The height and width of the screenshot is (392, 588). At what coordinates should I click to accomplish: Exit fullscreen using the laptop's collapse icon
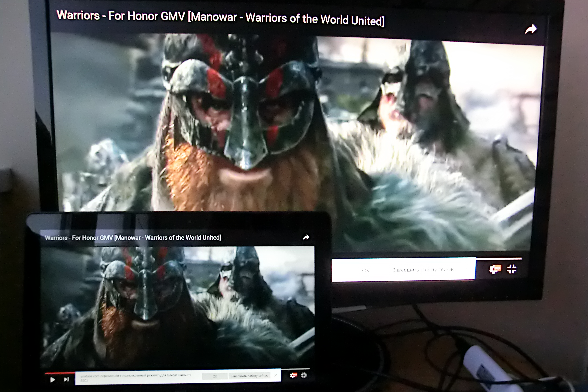point(304,375)
